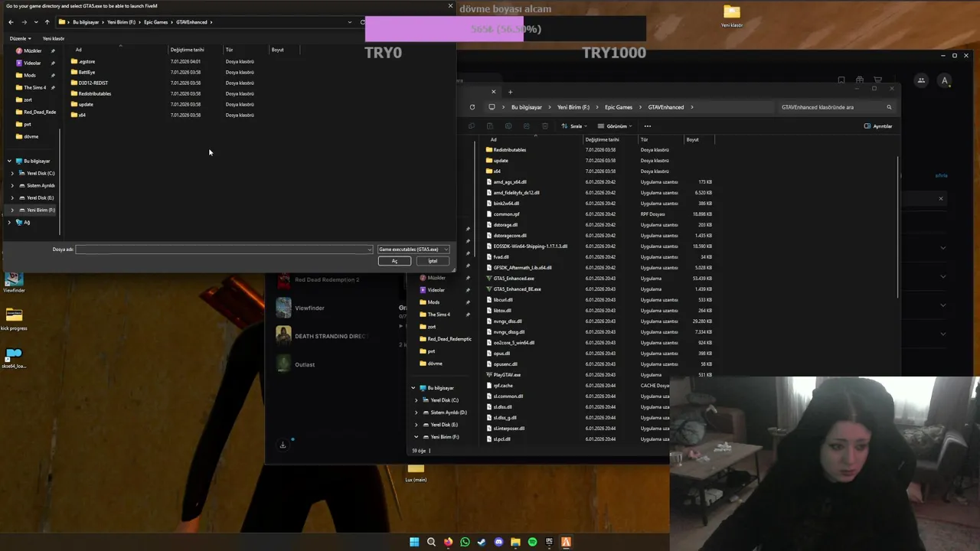Click Yeni Birim (F:) in Explorer address path
The image size is (980, 551).
(573, 107)
